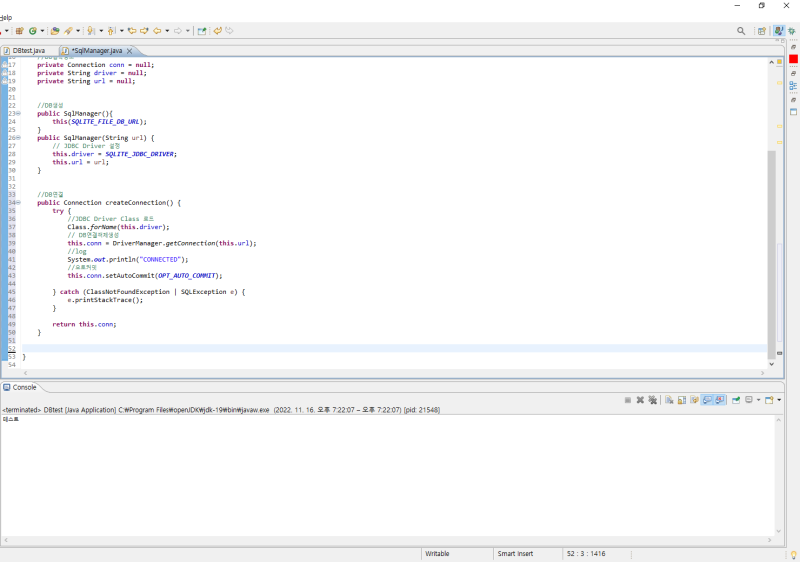Image resolution: width=800 pixels, height=562 pixels.
Task: Click the yellow warning square atop overview ruler
Action: tap(779, 62)
